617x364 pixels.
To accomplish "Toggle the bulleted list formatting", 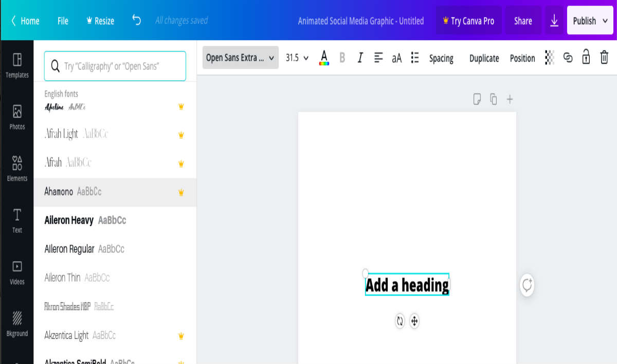I will [415, 58].
